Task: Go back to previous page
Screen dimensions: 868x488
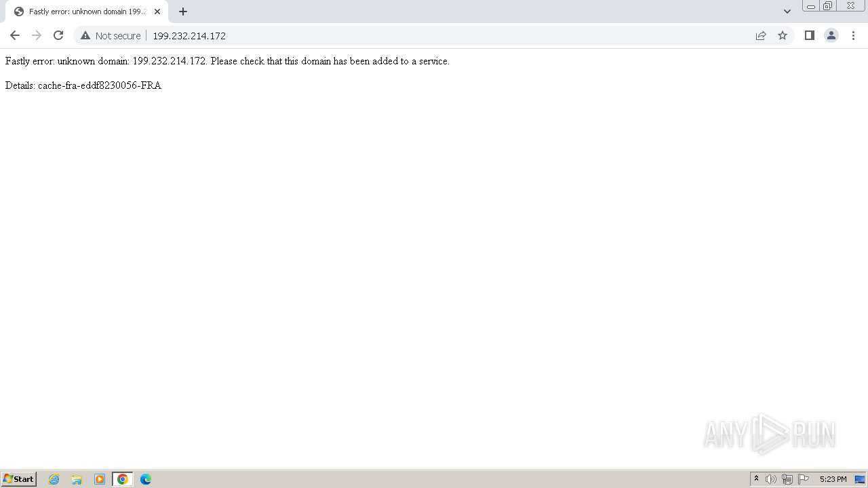Action: tap(15, 35)
